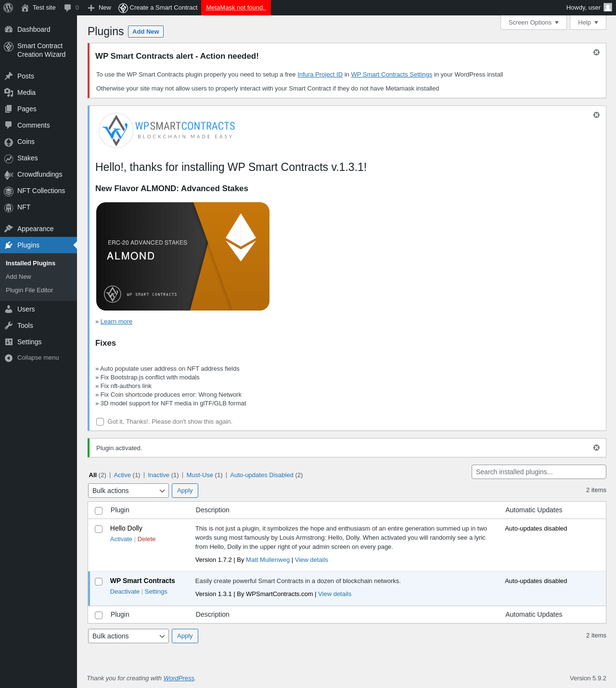
Task: Open Pages sidebar item
Action: pyautogui.click(x=38, y=109)
